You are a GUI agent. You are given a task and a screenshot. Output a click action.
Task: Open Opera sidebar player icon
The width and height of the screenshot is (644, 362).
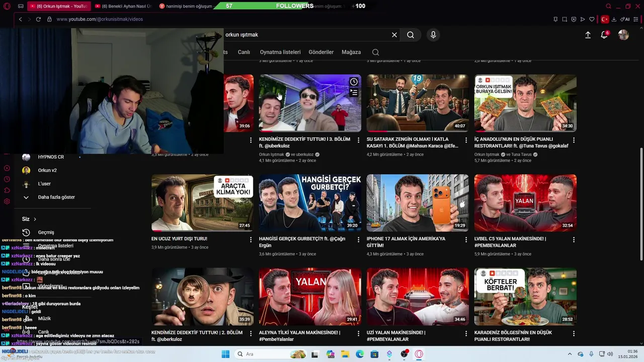coord(7,168)
